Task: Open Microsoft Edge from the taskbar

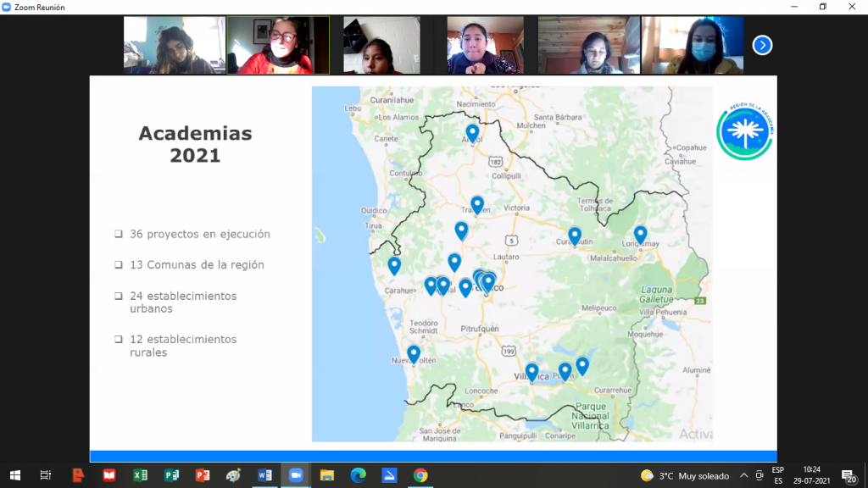Action: pyautogui.click(x=359, y=475)
